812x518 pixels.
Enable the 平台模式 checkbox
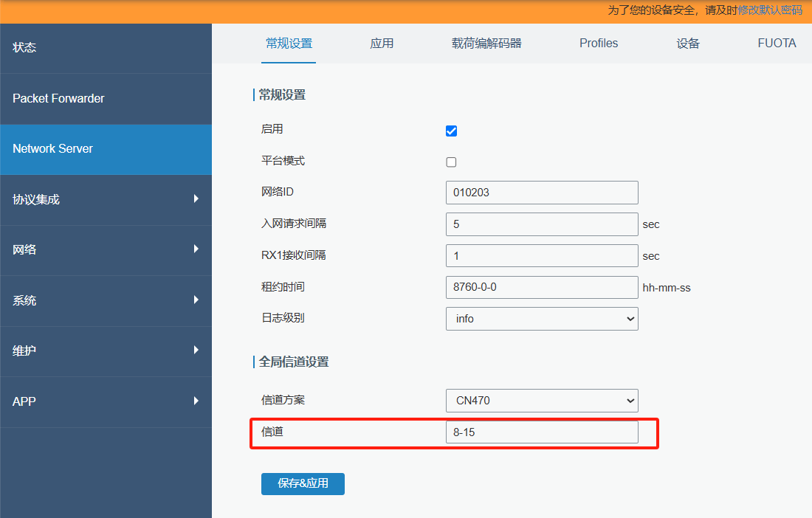[x=452, y=162]
